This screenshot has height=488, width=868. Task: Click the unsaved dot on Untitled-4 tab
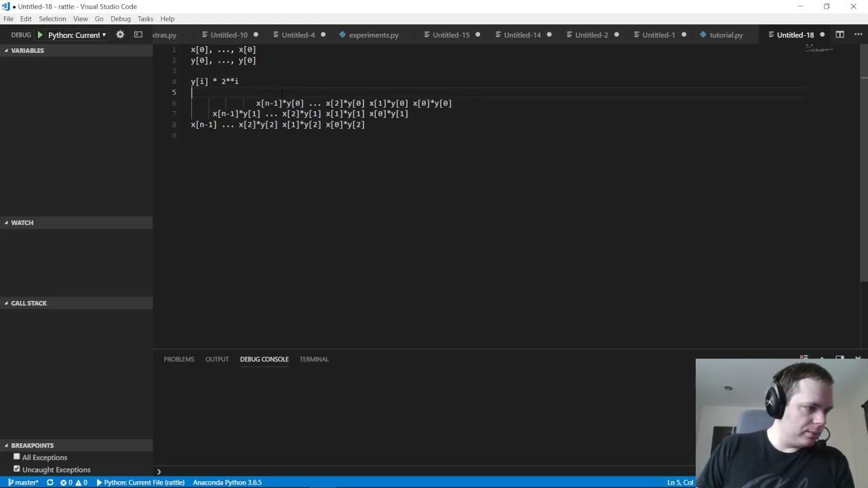(x=323, y=35)
